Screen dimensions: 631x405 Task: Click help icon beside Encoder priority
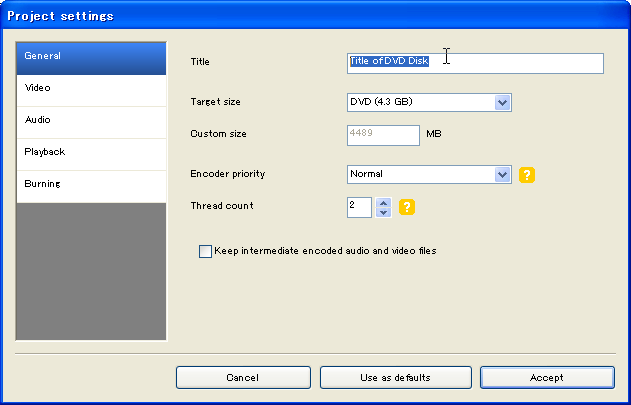pyautogui.click(x=527, y=175)
